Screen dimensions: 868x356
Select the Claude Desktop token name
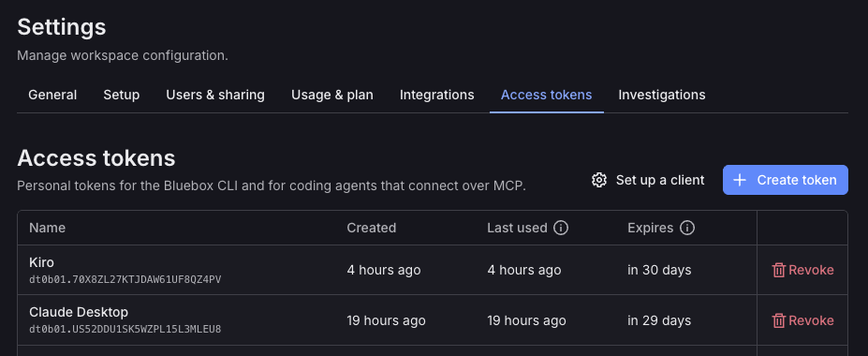point(79,312)
